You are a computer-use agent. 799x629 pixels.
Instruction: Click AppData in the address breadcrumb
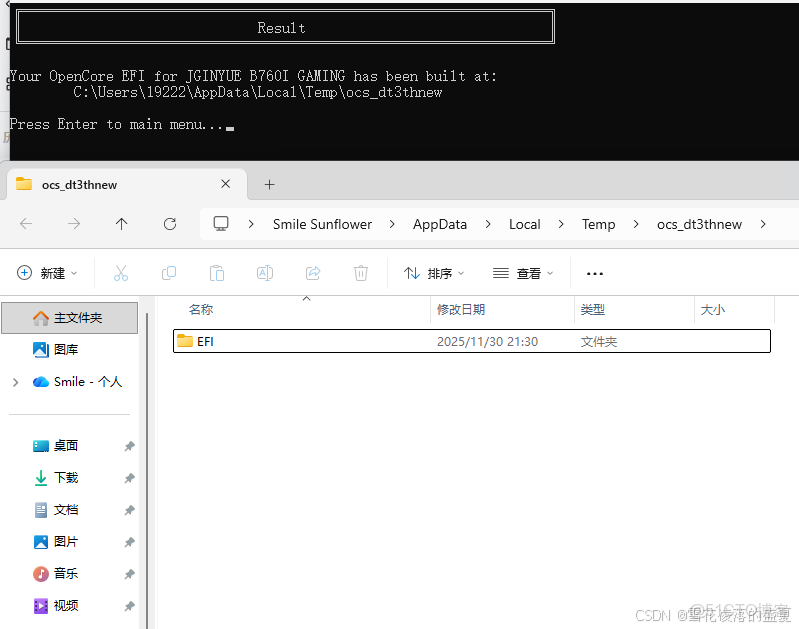[440, 224]
